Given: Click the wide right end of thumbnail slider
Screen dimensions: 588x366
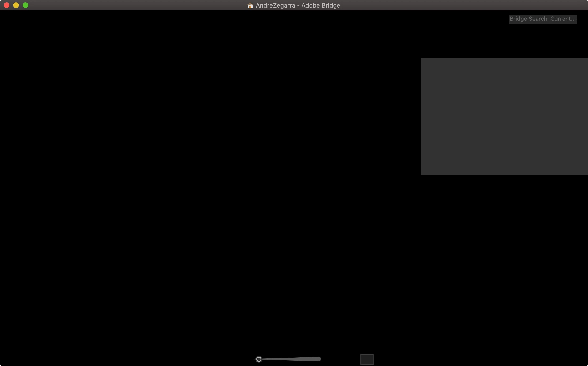Looking at the screenshot, I should pyautogui.click(x=318, y=359).
